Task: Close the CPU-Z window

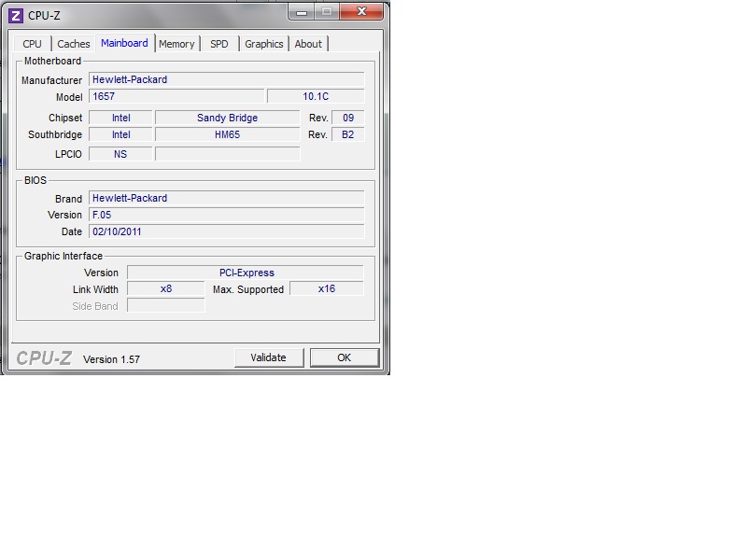Action: pos(362,12)
